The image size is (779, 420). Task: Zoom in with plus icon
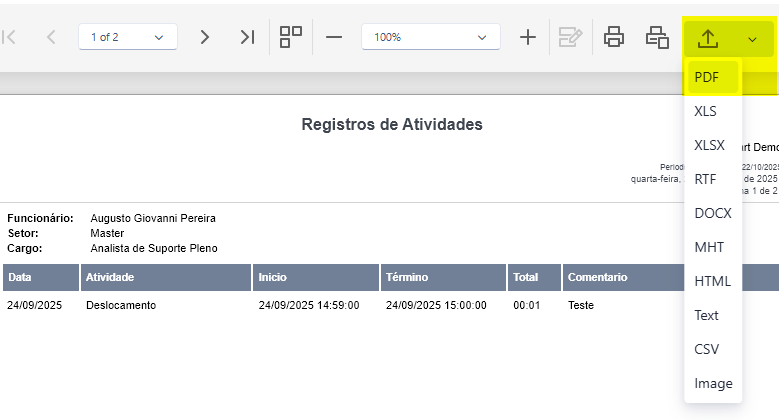tap(528, 37)
